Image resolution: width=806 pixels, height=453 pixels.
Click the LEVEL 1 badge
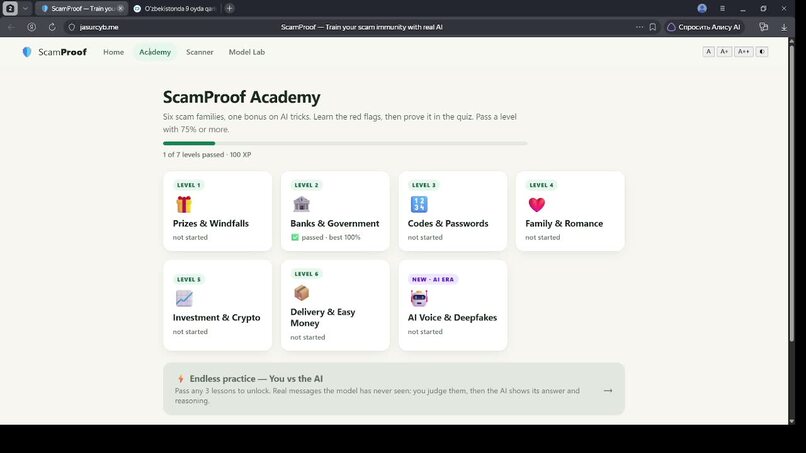point(189,185)
